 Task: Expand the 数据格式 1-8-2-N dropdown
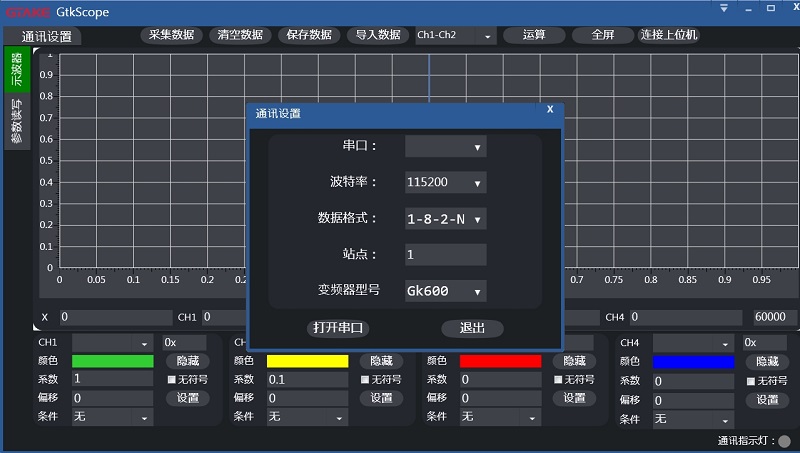pyautogui.click(x=445, y=219)
